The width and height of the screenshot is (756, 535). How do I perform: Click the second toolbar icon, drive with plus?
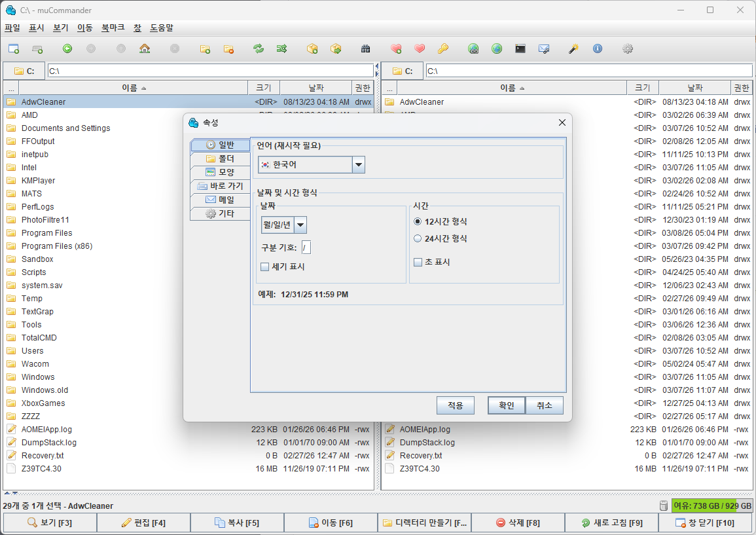click(37, 48)
